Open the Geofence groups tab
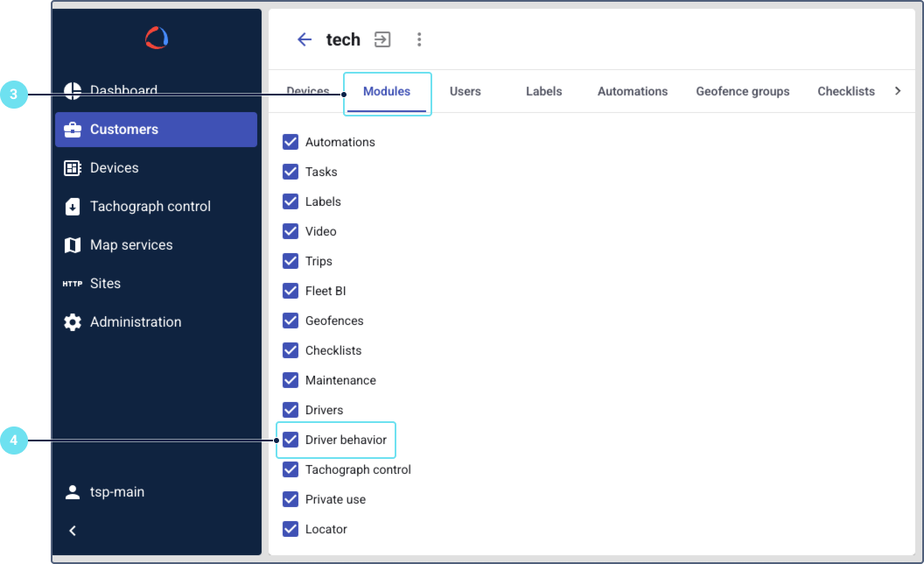 [x=742, y=91]
